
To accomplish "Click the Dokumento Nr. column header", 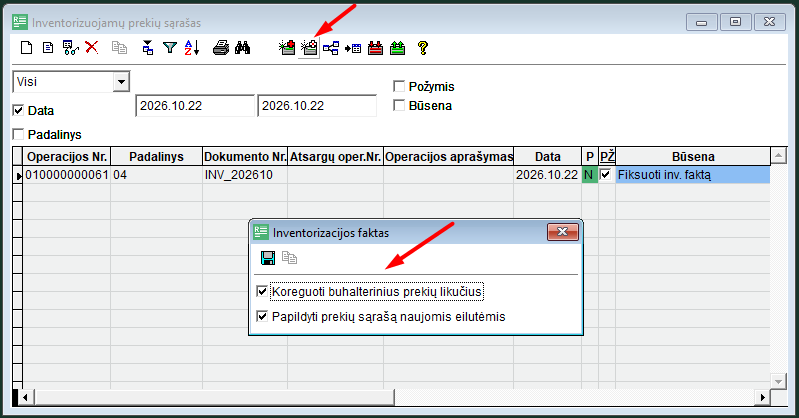I will coord(245,156).
